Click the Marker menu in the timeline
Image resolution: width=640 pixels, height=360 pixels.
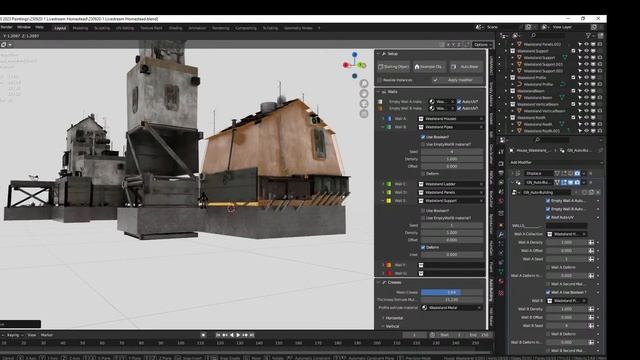click(47, 335)
